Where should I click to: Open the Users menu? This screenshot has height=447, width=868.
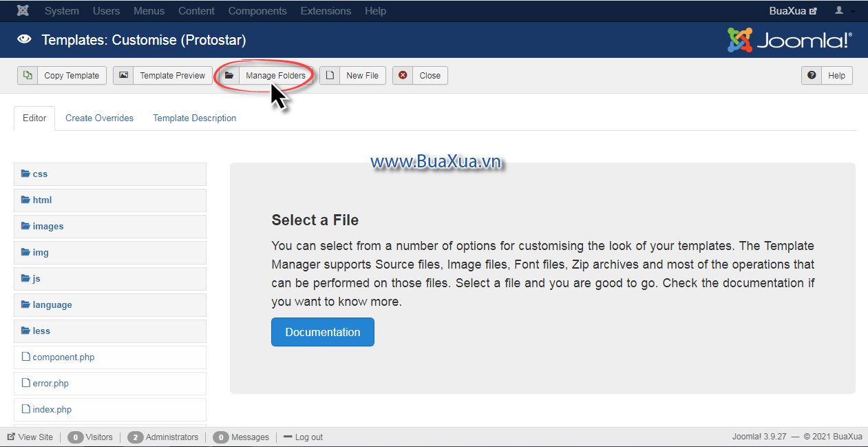106,11
